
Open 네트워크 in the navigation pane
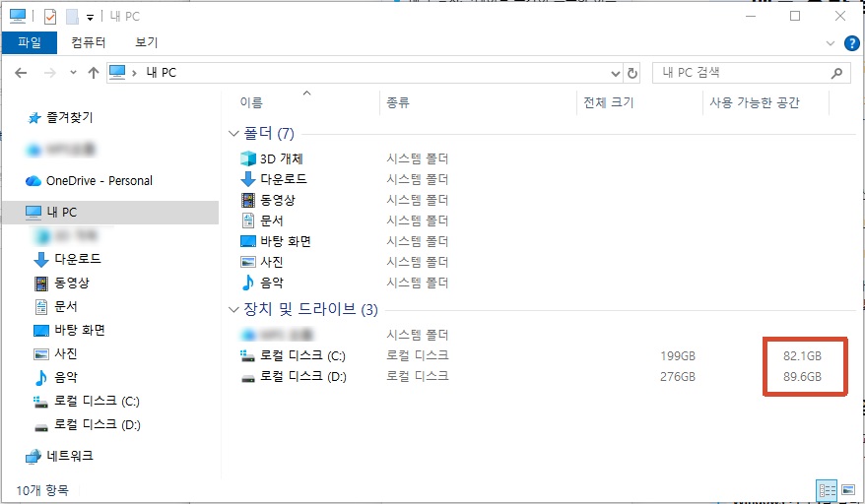coord(59,456)
